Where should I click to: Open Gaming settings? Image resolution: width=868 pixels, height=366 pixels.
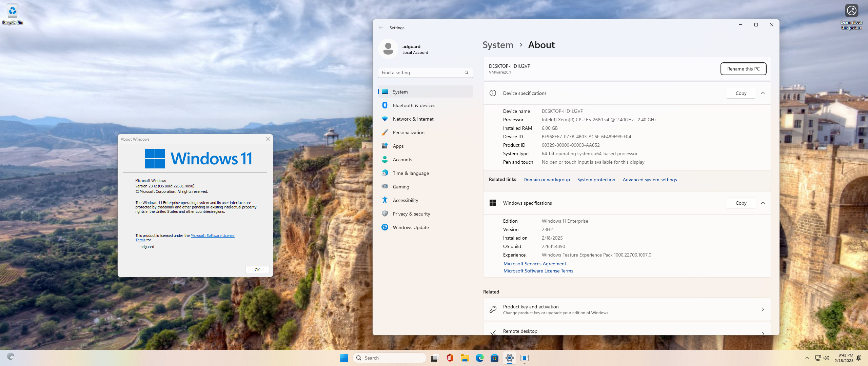[426, 187]
